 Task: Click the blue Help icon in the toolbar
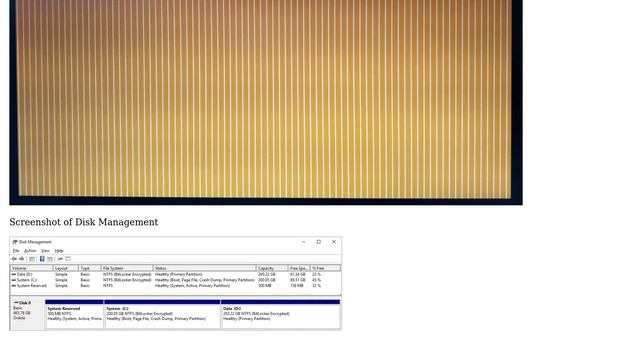tap(42, 259)
